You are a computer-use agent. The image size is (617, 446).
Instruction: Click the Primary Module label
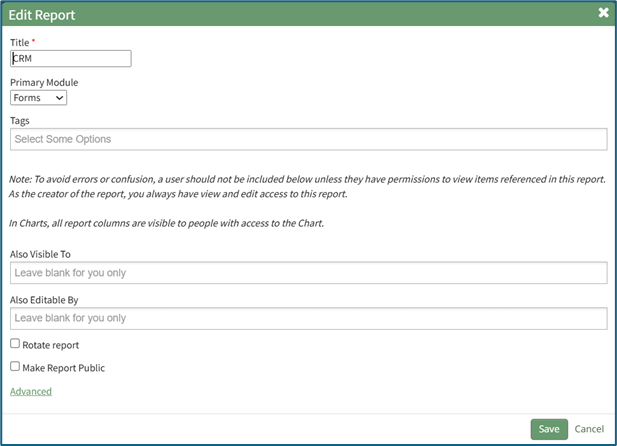pyautogui.click(x=44, y=82)
